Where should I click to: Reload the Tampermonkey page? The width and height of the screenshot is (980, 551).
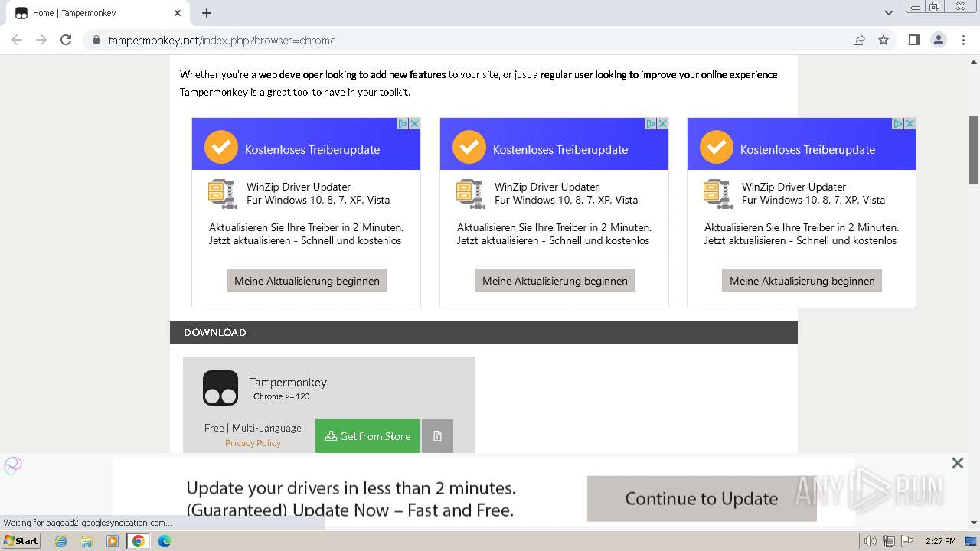click(66, 40)
